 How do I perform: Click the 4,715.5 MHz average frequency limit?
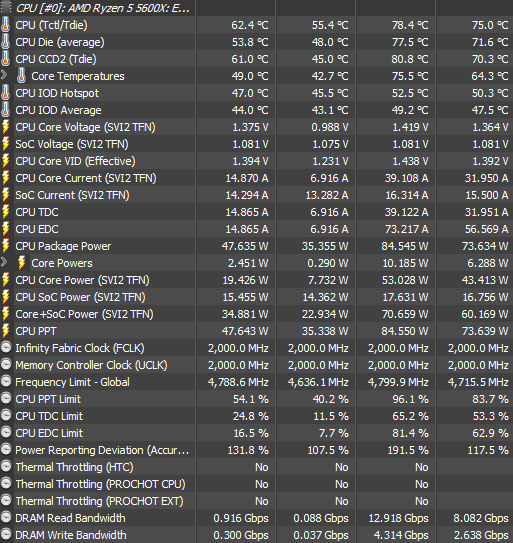point(478,382)
